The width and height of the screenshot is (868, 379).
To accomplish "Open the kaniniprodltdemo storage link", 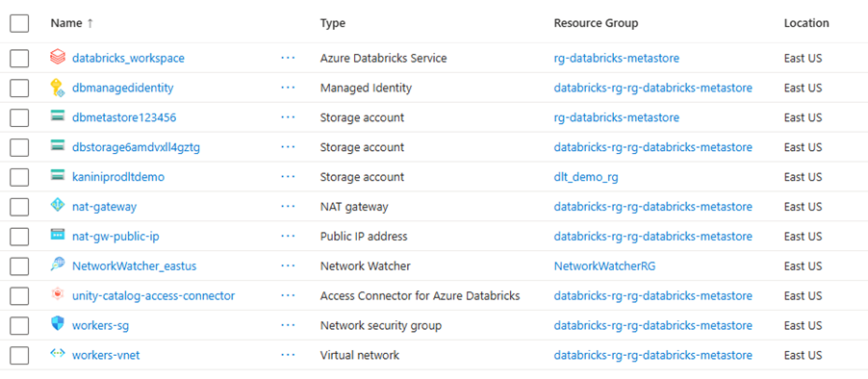I will pos(118,177).
